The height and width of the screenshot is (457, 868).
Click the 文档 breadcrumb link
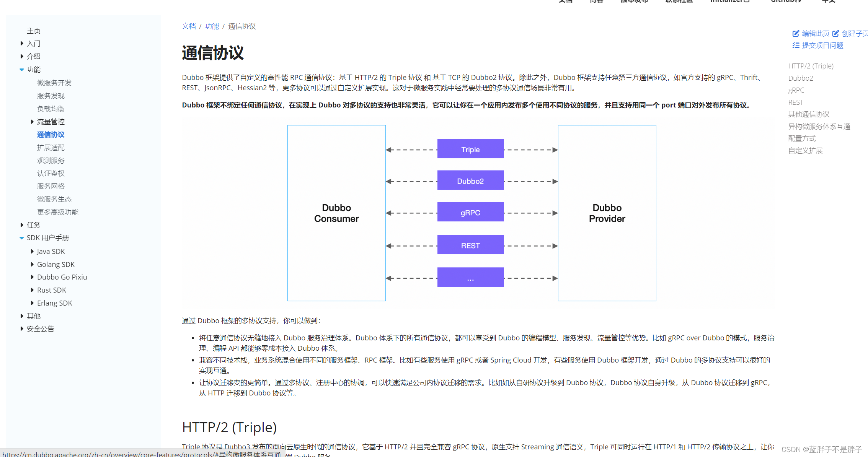click(189, 26)
